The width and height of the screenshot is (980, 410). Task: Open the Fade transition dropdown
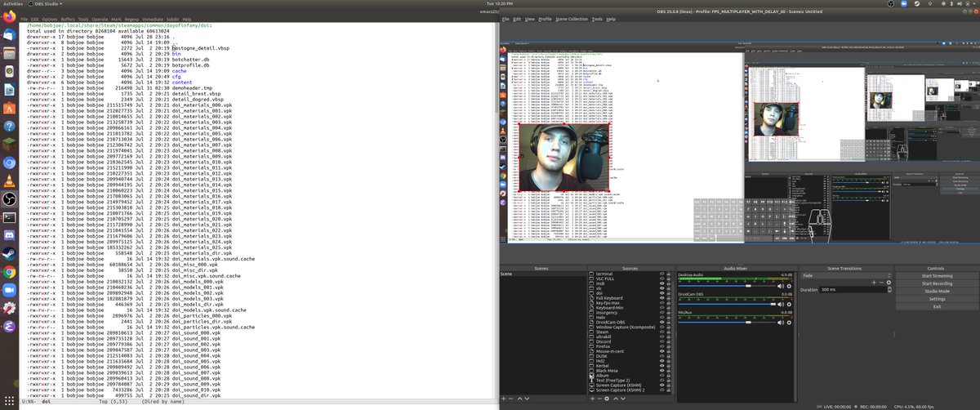[846, 275]
